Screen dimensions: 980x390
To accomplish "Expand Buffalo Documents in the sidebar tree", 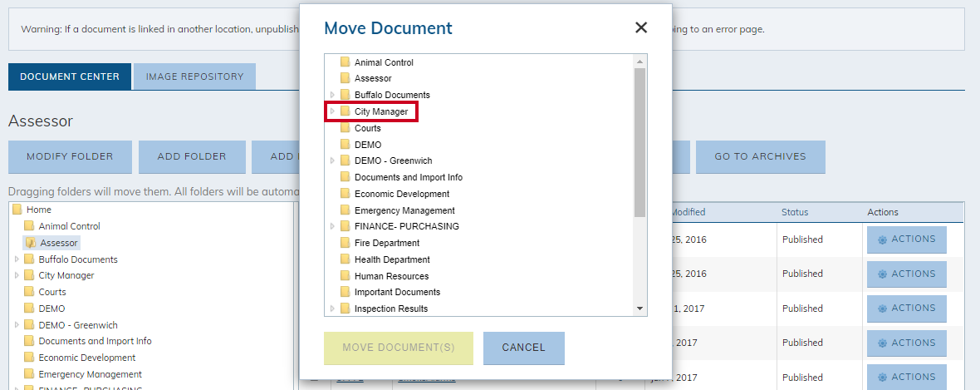I will tap(17, 259).
